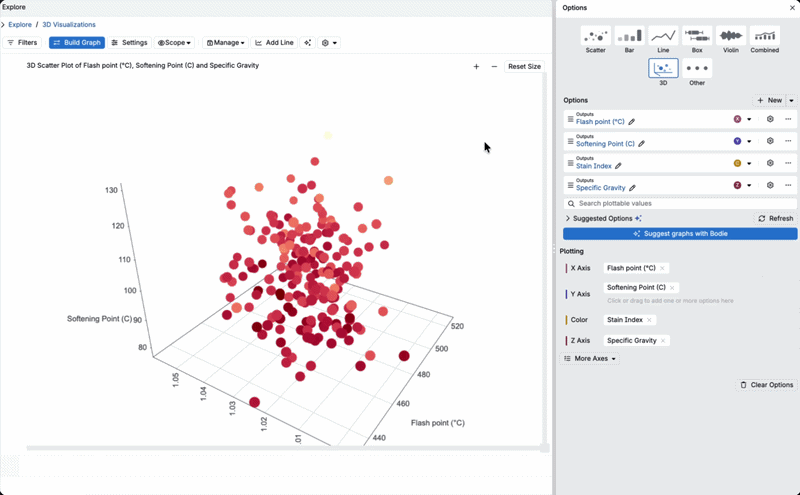The width and height of the screenshot is (800, 495).
Task: Open ellipsis menu for Specific Gravity row
Action: 788,185
